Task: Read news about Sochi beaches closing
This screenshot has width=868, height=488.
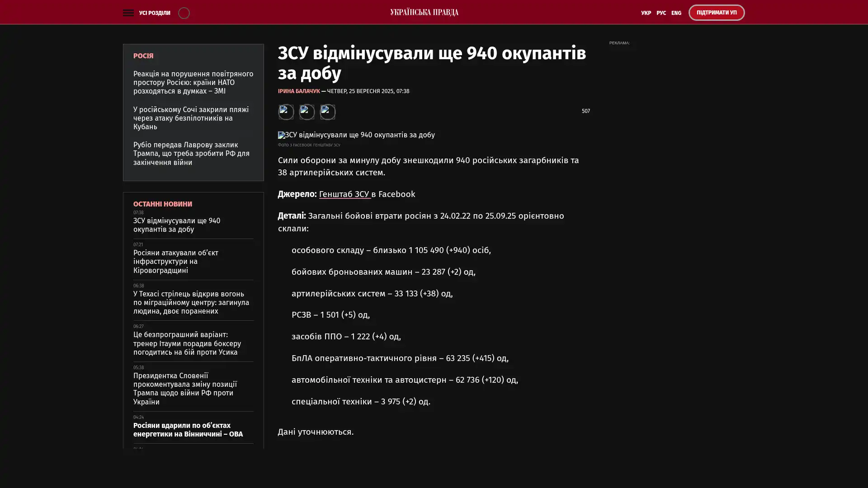Action: coord(191,118)
